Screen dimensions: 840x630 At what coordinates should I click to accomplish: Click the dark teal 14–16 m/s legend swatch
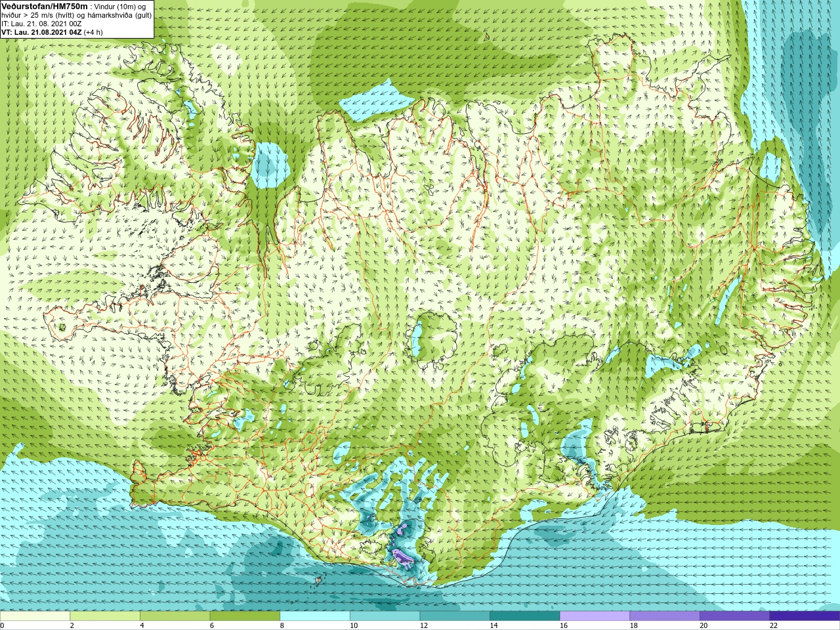tap(525, 616)
